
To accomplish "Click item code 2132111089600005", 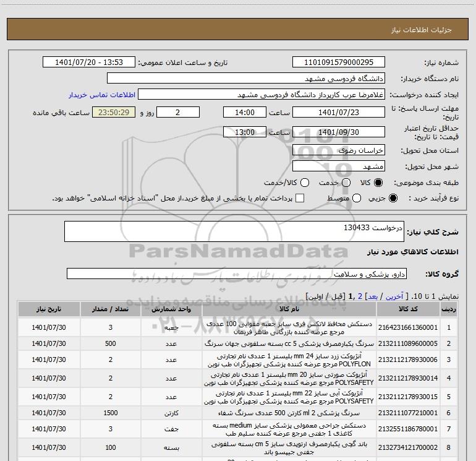I will (408, 343).
